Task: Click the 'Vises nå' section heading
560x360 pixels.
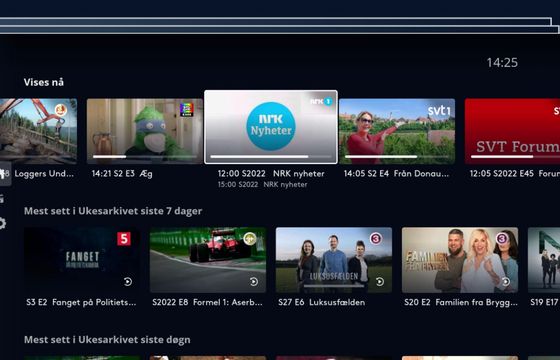Action: point(44,82)
